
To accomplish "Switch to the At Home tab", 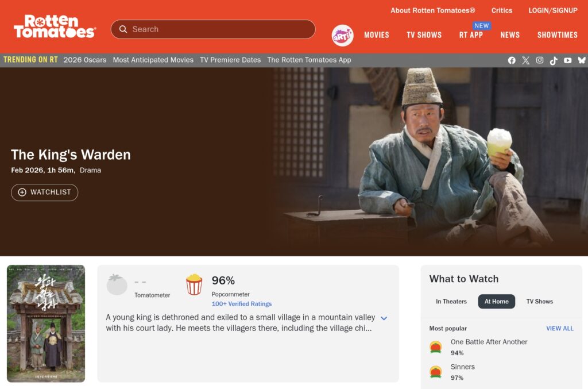I will pos(496,301).
